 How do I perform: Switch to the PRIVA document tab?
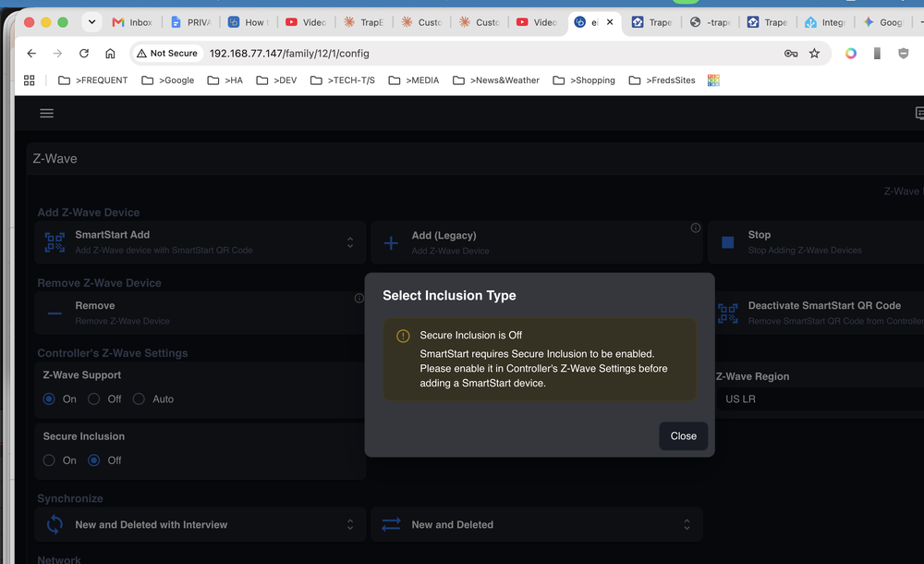[x=190, y=22]
